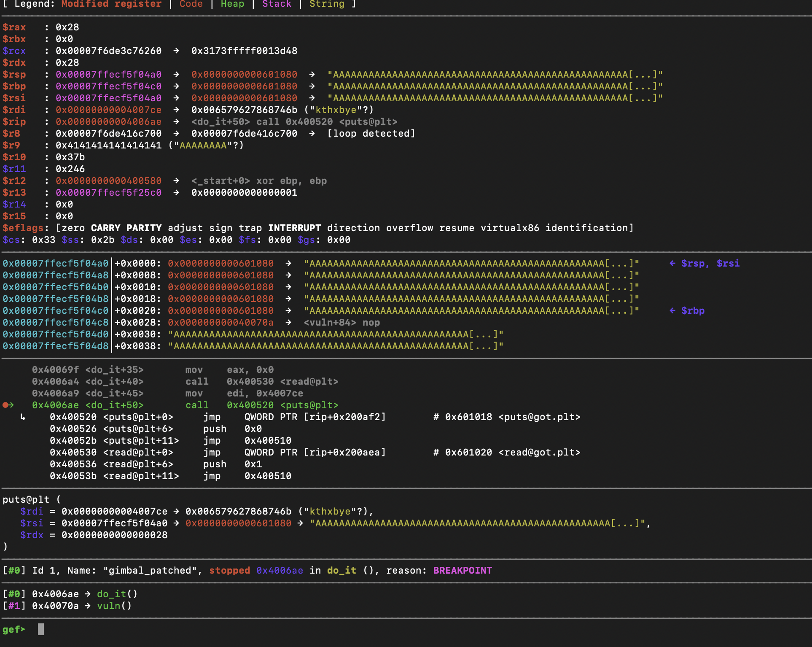Click stack offset +0x0010
Viewport: 812px width, 647px height.
point(138,287)
